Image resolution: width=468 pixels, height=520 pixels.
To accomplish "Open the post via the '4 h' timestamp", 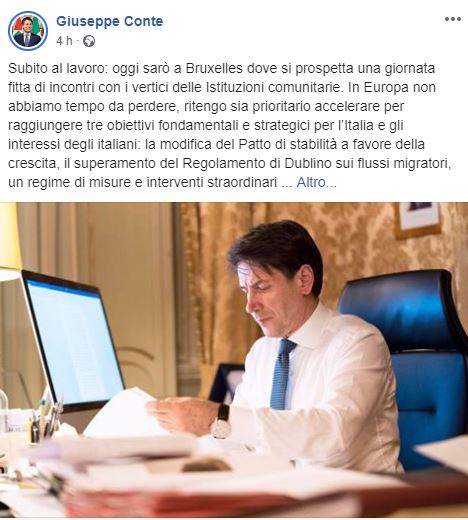I will (x=64, y=41).
